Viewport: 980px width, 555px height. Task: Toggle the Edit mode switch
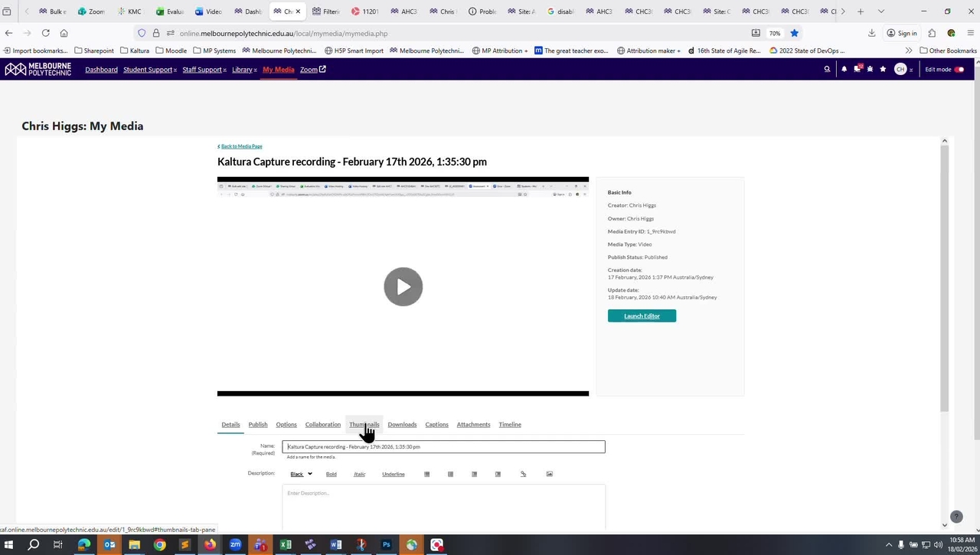pyautogui.click(x=959, y=70)
